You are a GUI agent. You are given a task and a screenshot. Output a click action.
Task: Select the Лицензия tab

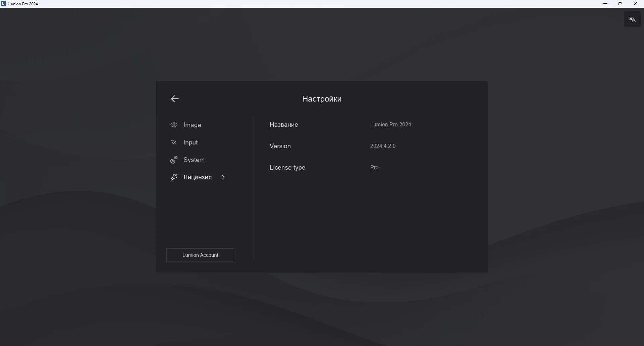click(x=198, y=177)
